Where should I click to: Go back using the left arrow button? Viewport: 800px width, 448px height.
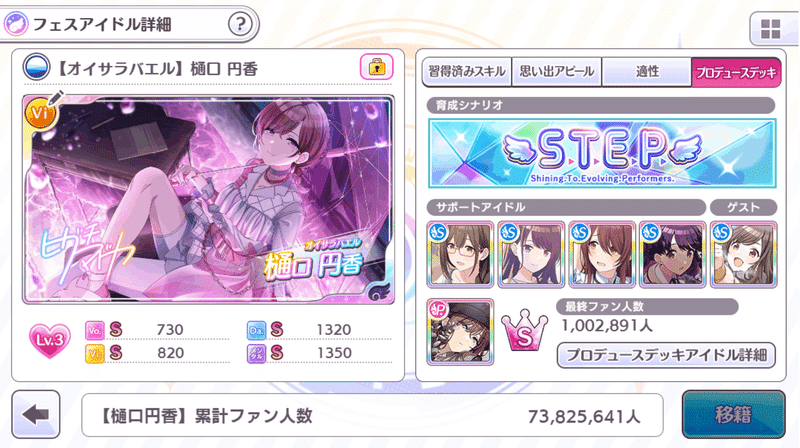pos(36,414)
